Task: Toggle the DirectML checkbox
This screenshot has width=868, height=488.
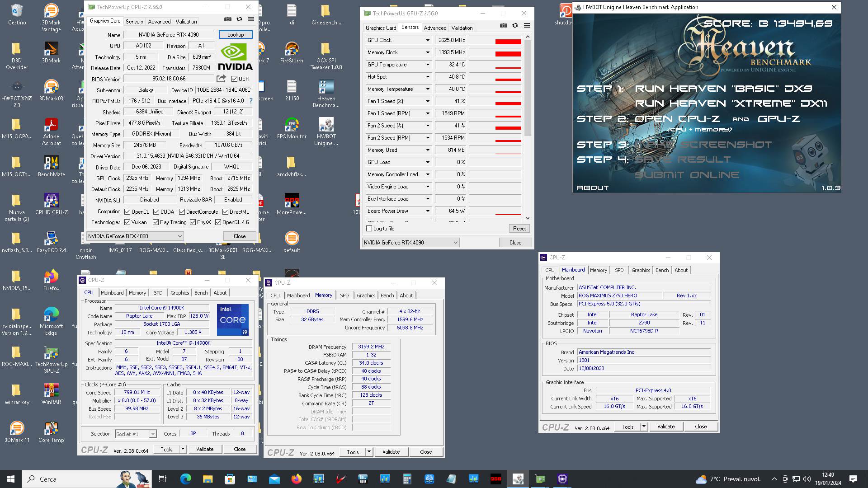Action: [225, 211]
